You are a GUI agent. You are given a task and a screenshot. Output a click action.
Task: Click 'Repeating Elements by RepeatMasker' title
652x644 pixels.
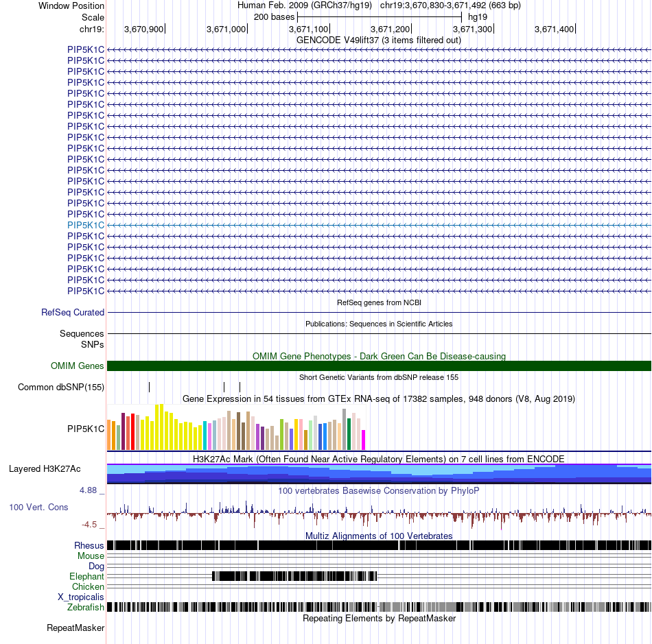click(x=380, y=618)
